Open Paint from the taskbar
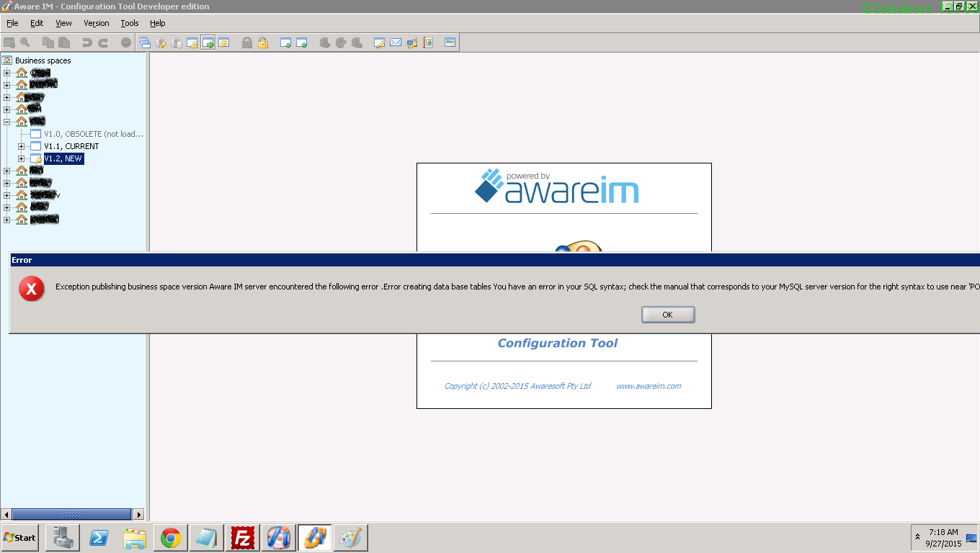This screenshot has height=553, width=980. click(351, 538)
